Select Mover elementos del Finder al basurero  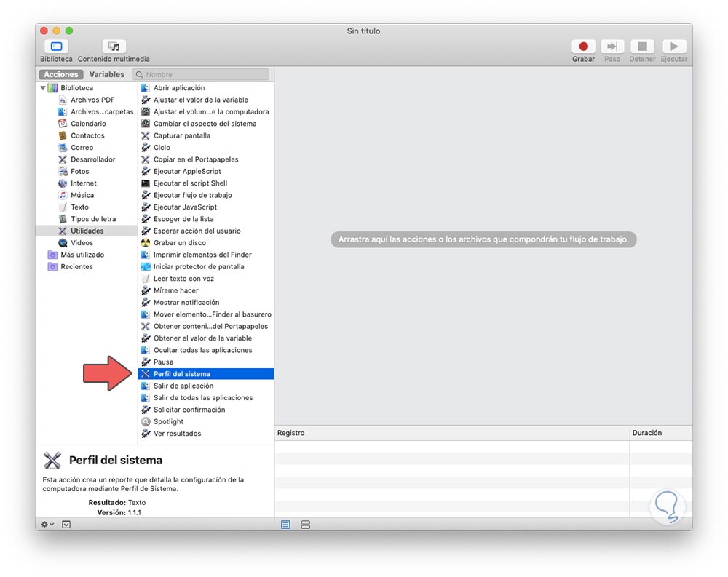click(x=206, y=314)
